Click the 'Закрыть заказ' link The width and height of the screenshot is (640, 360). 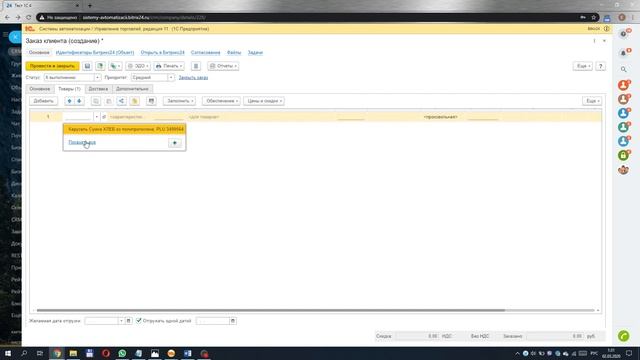point(193,78)
